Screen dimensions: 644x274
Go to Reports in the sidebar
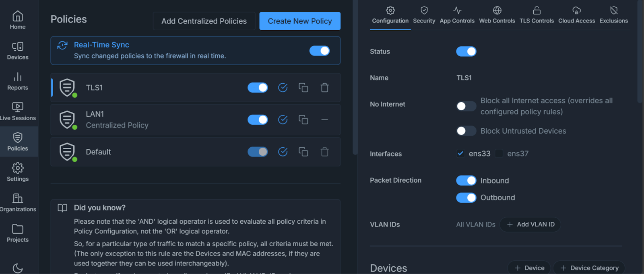click(x=18, y=81)
